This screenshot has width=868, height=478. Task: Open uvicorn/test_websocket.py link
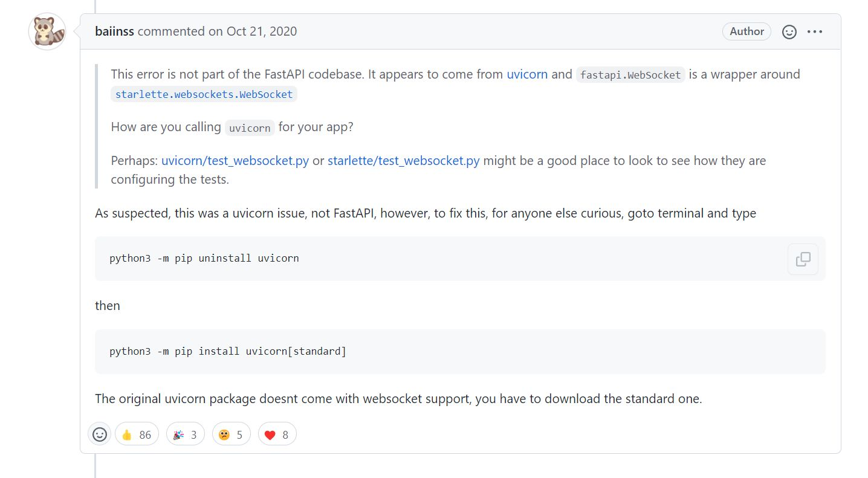tap(235, 161)
